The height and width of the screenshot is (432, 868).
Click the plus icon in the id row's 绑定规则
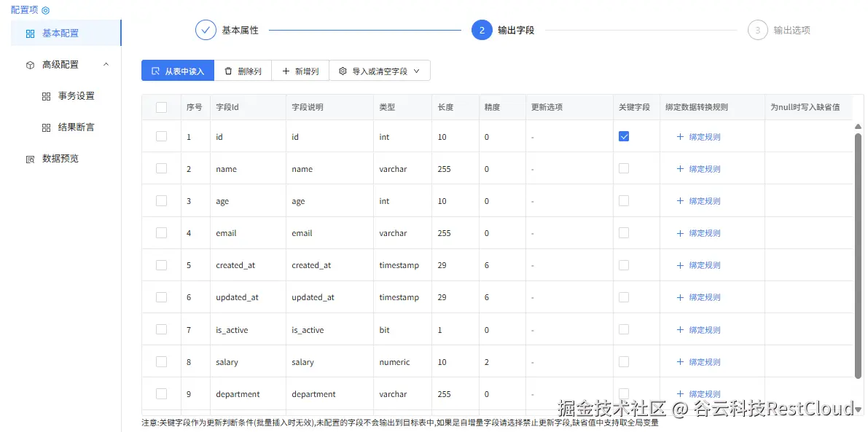point(681,137)
